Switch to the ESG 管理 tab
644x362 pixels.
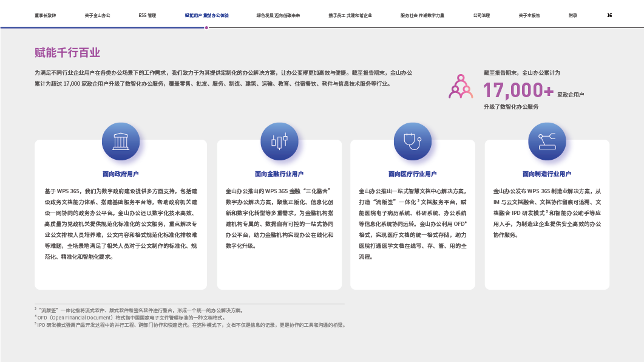[x=147, y=15]
